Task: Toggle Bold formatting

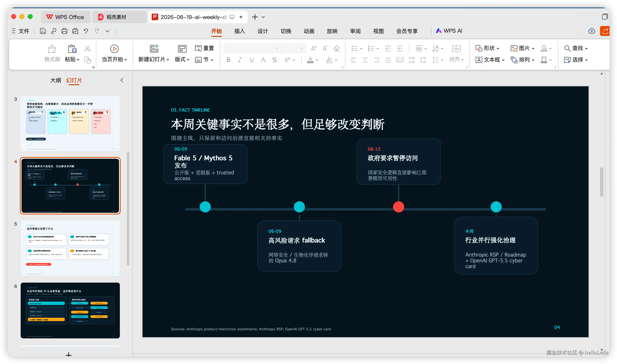Action: (228, 60)
